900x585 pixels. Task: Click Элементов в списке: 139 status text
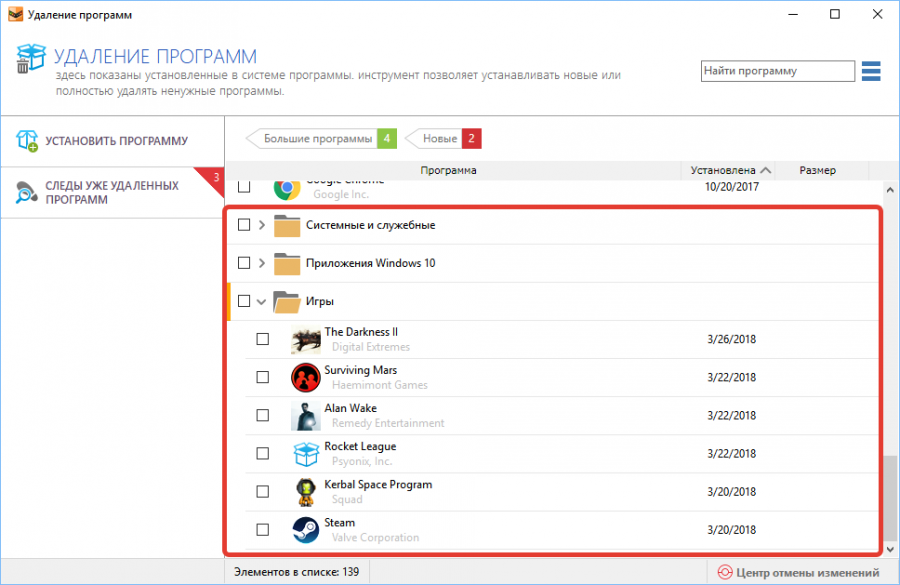click(296, 572)
